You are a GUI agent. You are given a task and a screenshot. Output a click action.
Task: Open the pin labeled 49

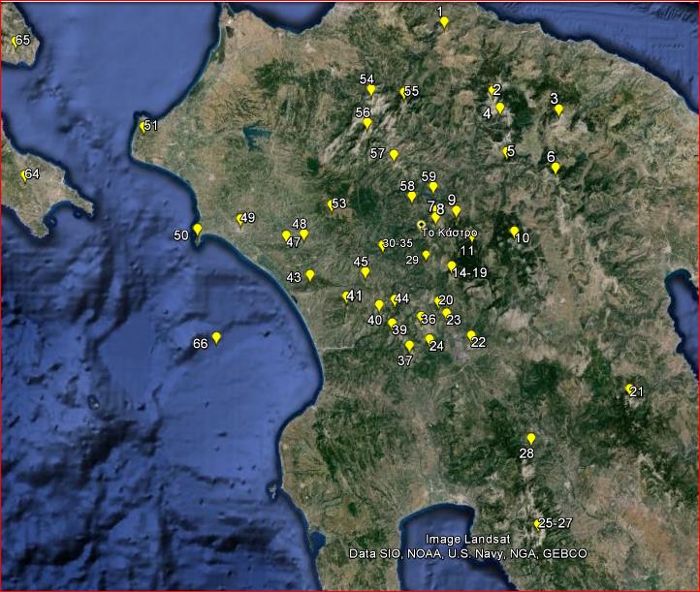click(240, 220)
